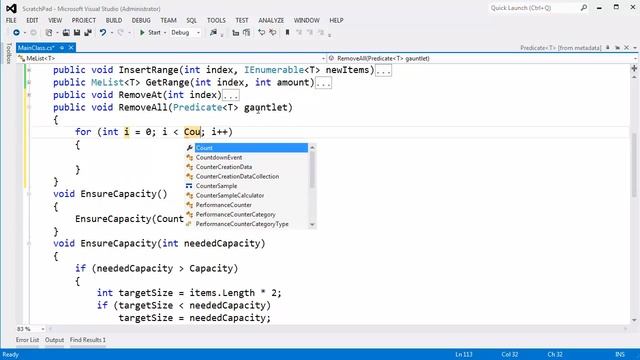Viewport: 640px width, 360px height.
Task: Open the VIEW menu
Action: pos(55,20)
